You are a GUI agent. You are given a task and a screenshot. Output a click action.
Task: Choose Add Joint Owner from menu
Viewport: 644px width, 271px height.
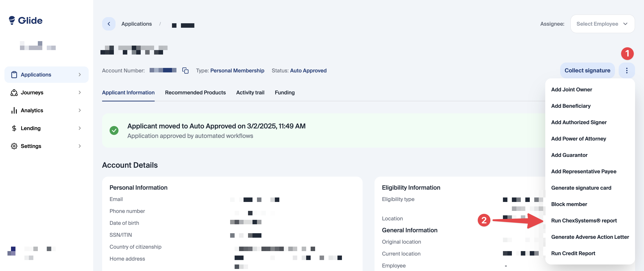[571, 89]
